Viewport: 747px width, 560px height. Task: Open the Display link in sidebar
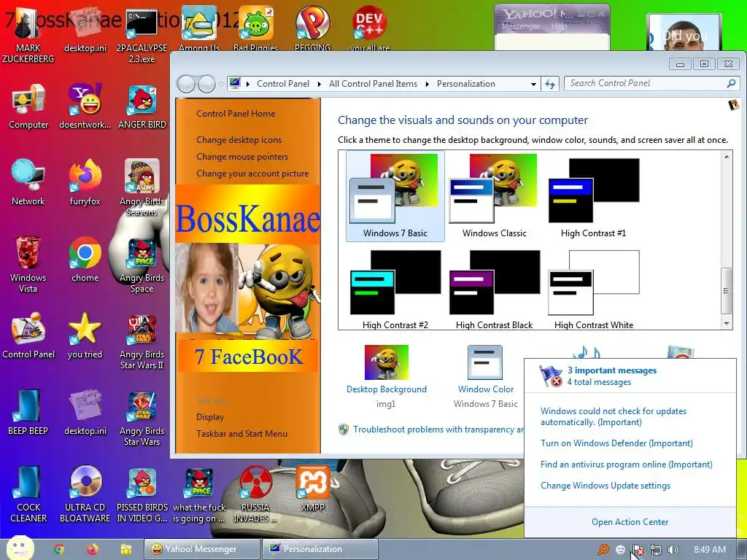[x=210, y=416]
